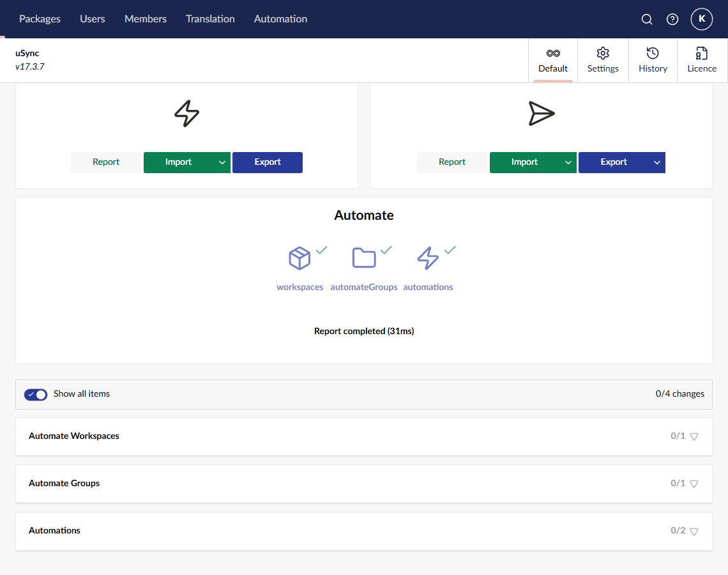Switch to the Settings tab
Screen dimensions: 728x575
(x=603, y=61)
